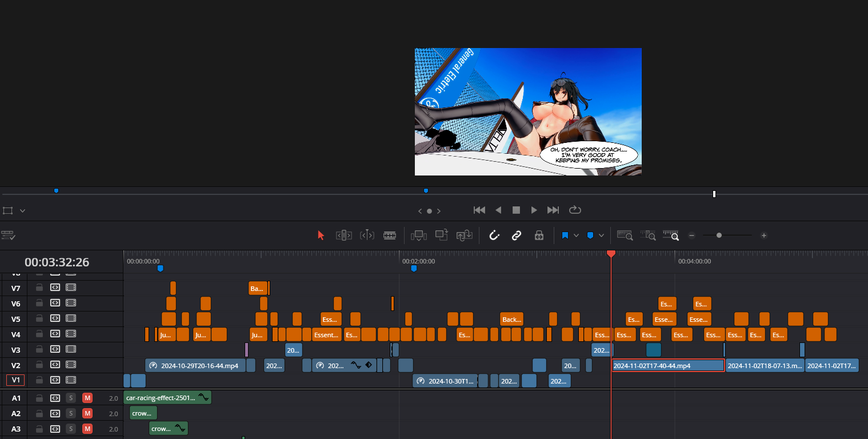Click the Custom Zoom icon
Viewport: 868px width, 439px height.
671,236
